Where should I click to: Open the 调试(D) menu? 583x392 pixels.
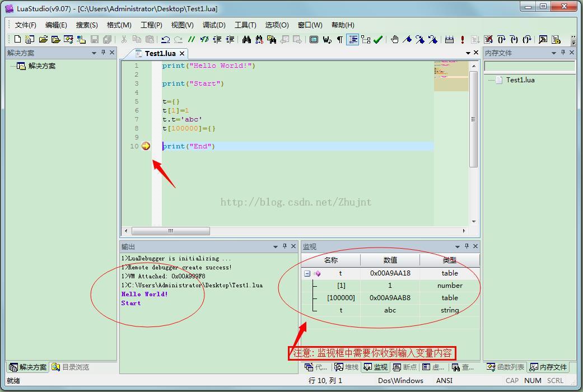coord(214,25)
